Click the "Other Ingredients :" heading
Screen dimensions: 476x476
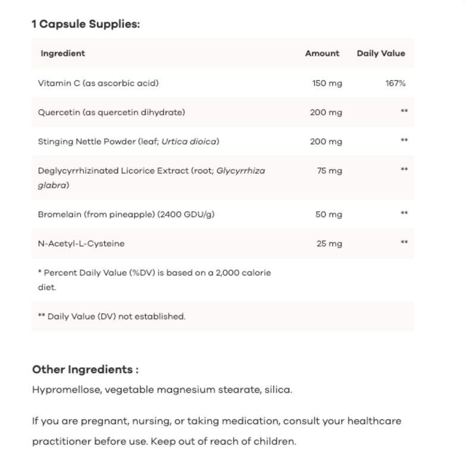coord(85,369)
